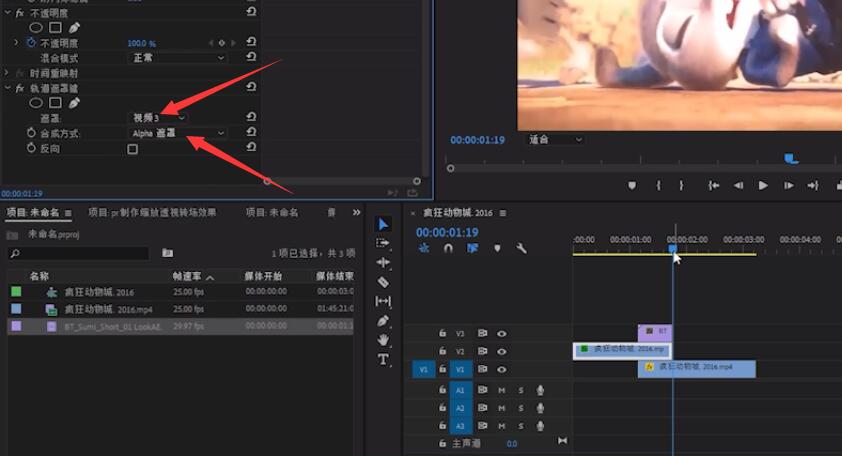Click the 帧速率 column header

(x=188, y=275)
